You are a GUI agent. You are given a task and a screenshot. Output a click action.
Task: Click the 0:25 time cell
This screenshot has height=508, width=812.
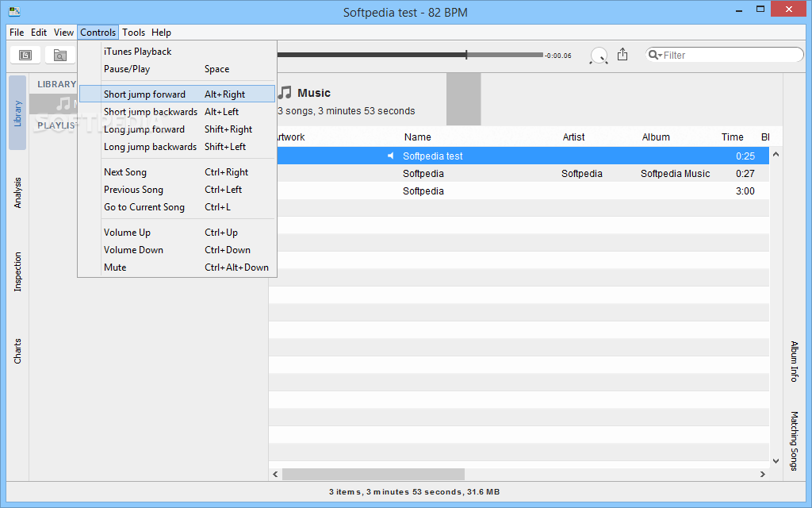(745, 156)
